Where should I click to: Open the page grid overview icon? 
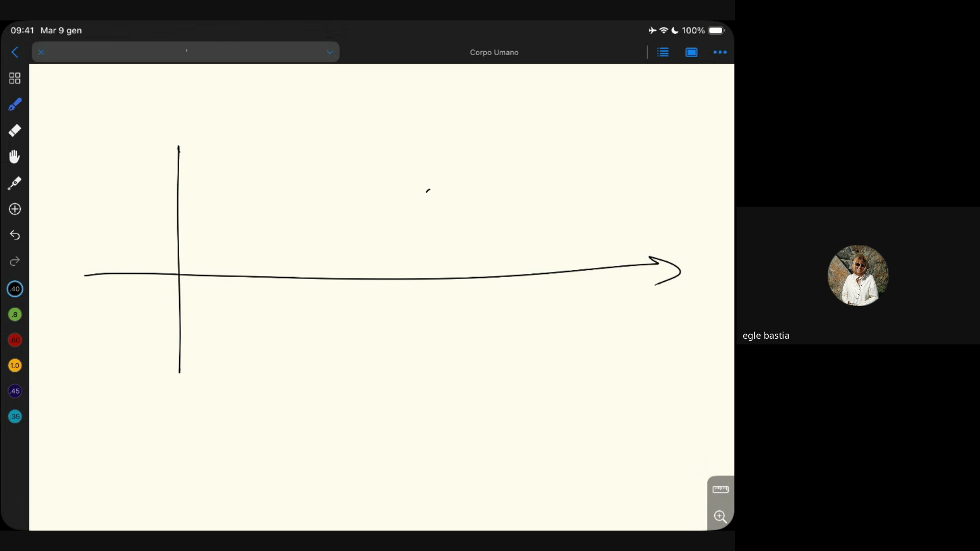click(15, 78)
